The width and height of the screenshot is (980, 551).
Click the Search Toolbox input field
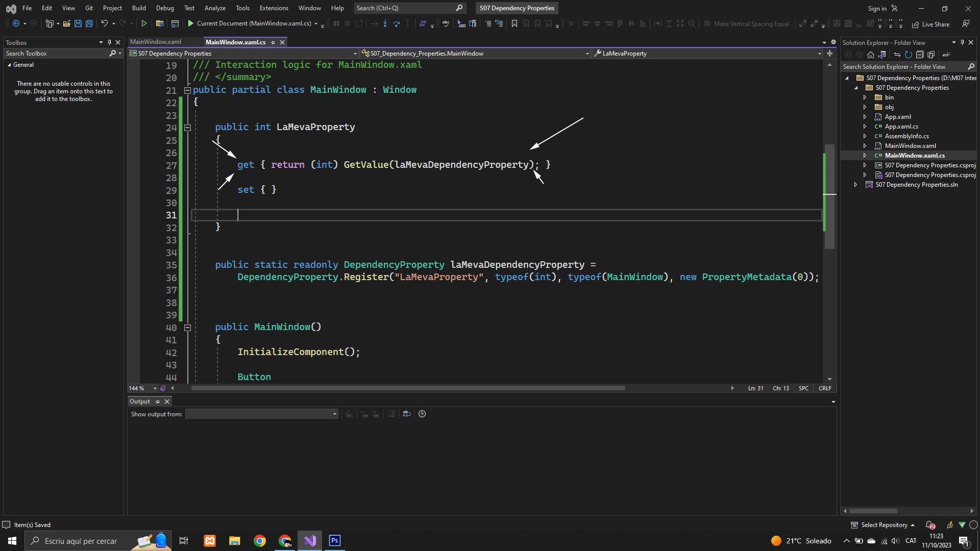pos(56,54)
